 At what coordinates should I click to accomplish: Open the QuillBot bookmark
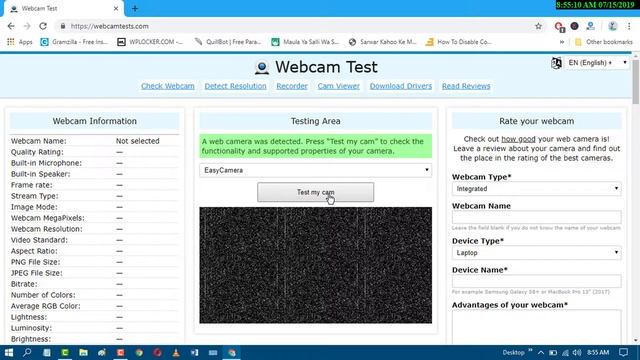tap(228, 42)
